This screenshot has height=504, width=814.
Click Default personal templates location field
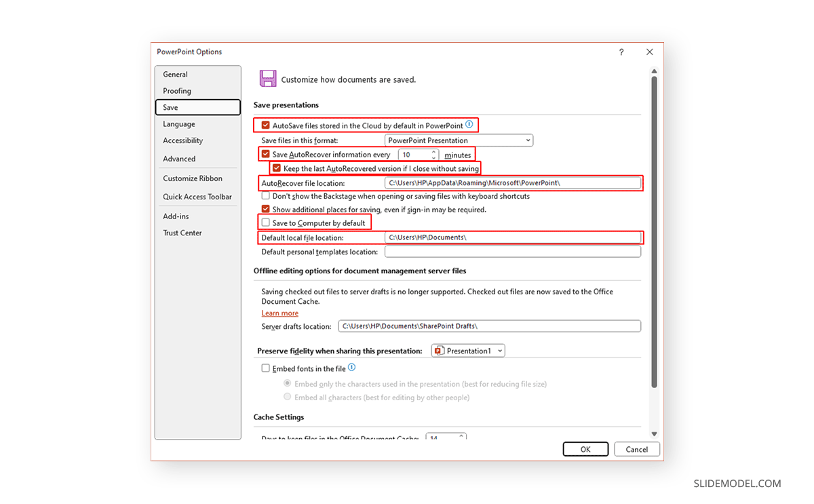coord(513,252)
